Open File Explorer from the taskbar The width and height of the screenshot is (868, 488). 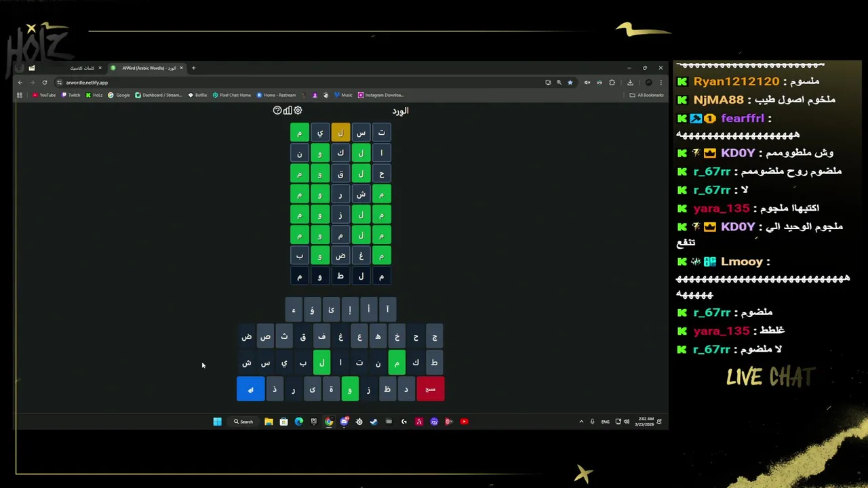pos(269,422)
